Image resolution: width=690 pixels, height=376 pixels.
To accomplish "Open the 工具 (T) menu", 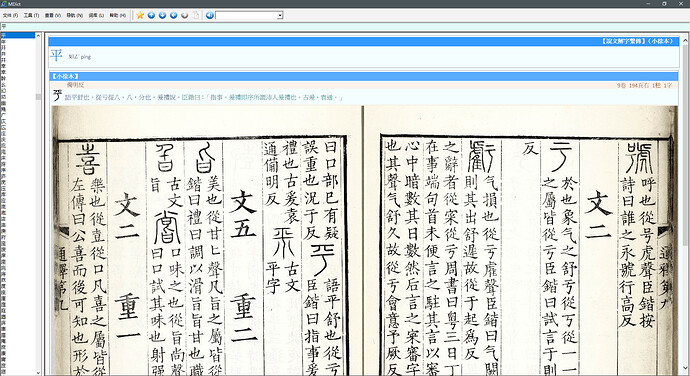I will click(x=31, y=15).
